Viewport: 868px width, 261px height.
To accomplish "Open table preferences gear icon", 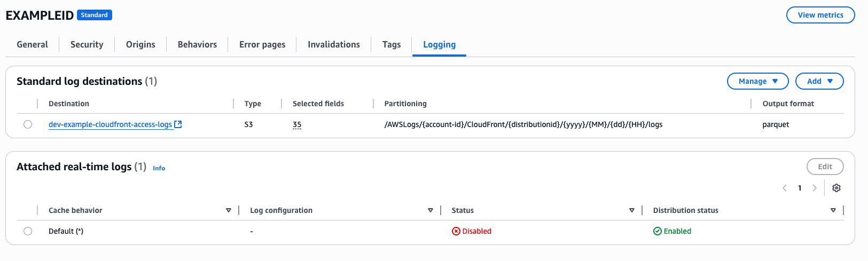I will pos(836,188).
